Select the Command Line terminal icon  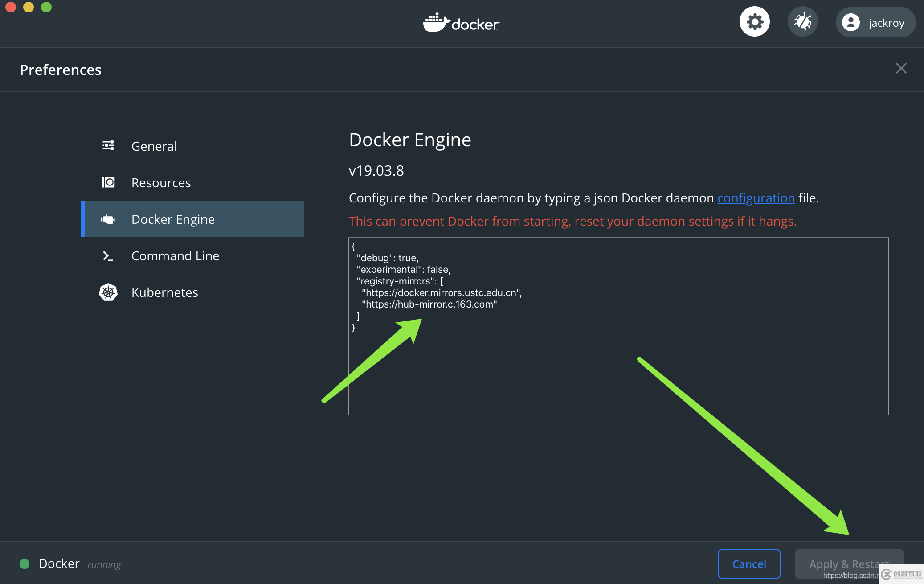tap(108, 255)
